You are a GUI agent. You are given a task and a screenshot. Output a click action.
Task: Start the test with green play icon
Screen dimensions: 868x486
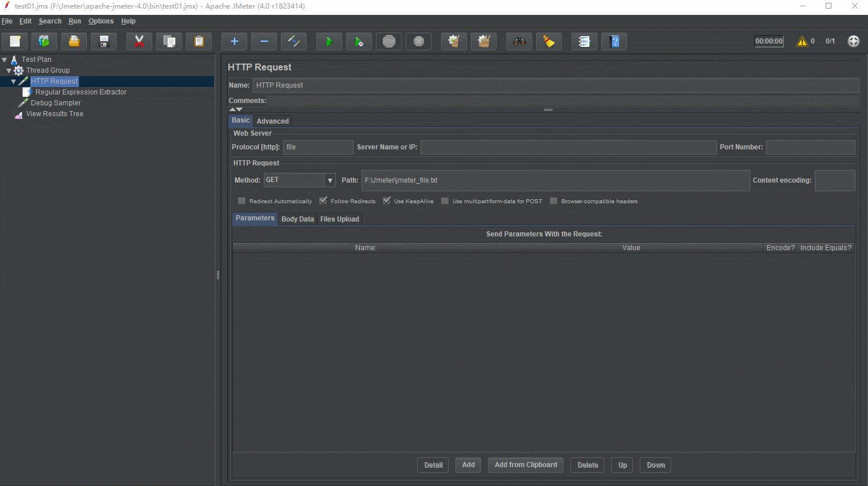click(329, 41)
